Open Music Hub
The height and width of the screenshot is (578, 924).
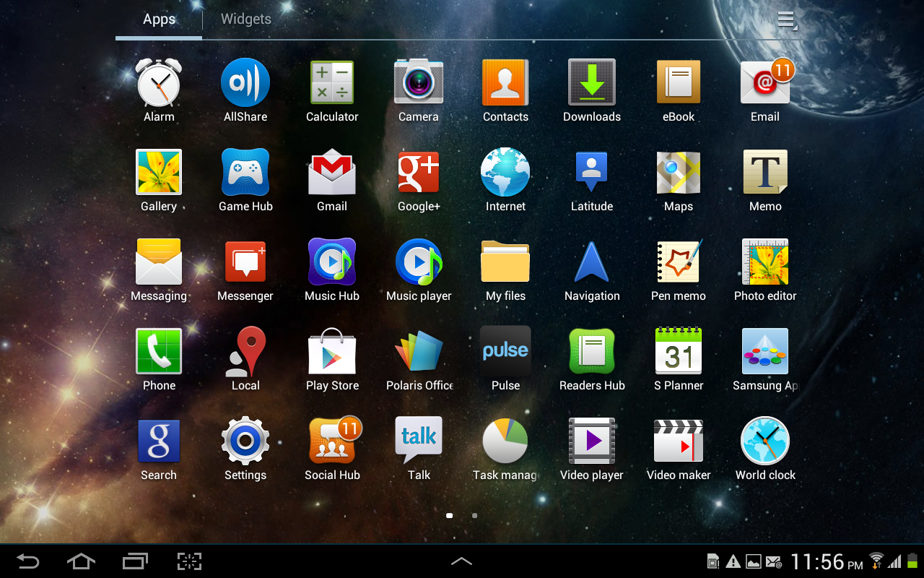332,269
